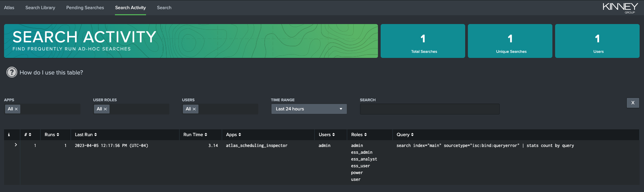
Task: Click the Unique Searches count panel
Action: point(510,41)
